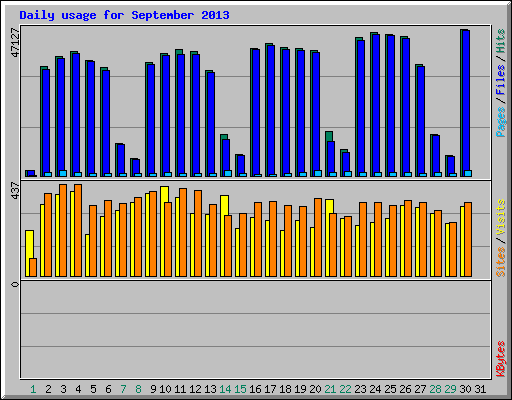The height and width of the screenshot is (400, 512).
Task: Click day label 5 on the x-axis
Action: [x=93, y=389]
